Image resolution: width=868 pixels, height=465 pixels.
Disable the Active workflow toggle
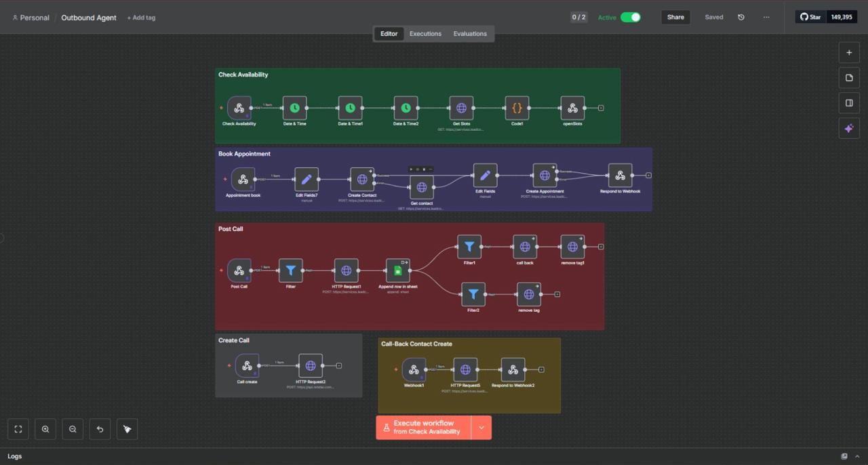click(x=634, y=17)
